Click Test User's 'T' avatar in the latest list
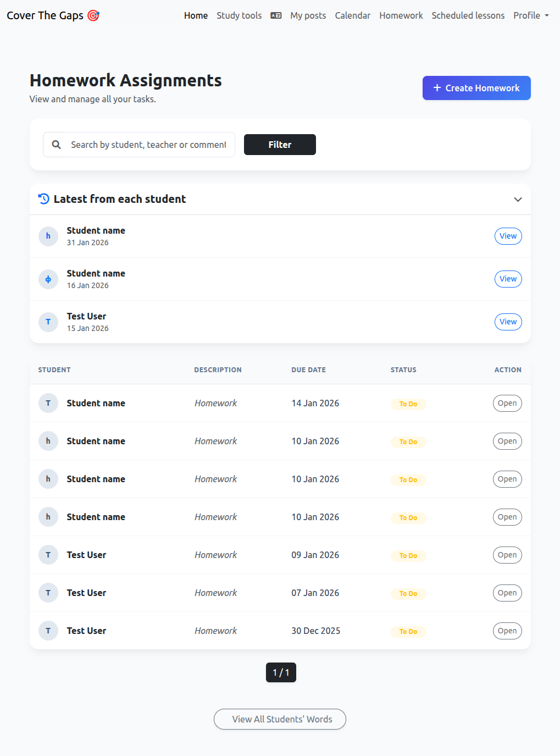Screen dimensions: 560x756 [x=48, y=322]
